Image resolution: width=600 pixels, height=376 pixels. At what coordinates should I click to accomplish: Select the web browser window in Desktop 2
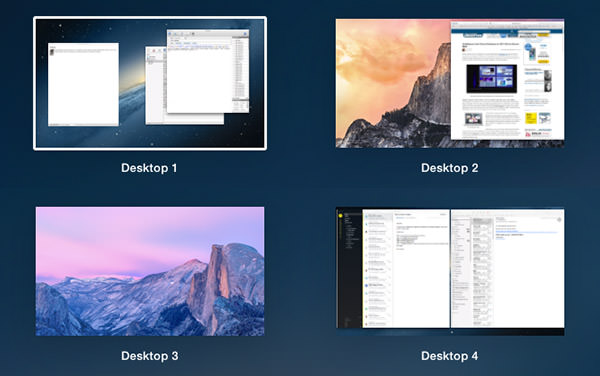507,80
